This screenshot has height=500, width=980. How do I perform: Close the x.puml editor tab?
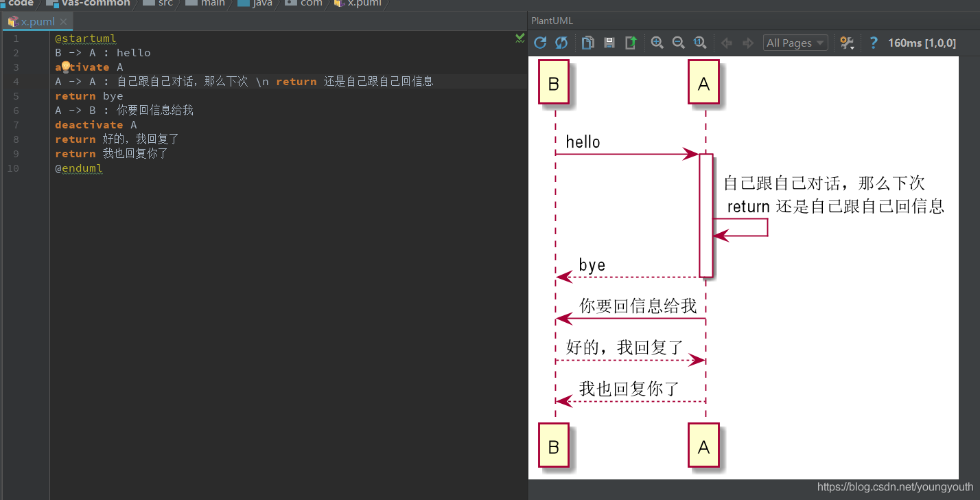[64, 21]
